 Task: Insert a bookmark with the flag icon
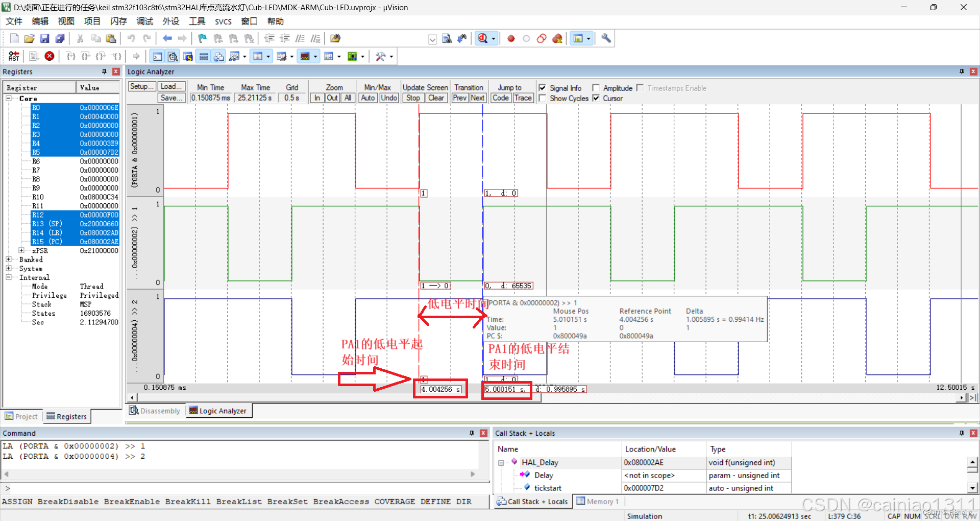coord(202,38)
